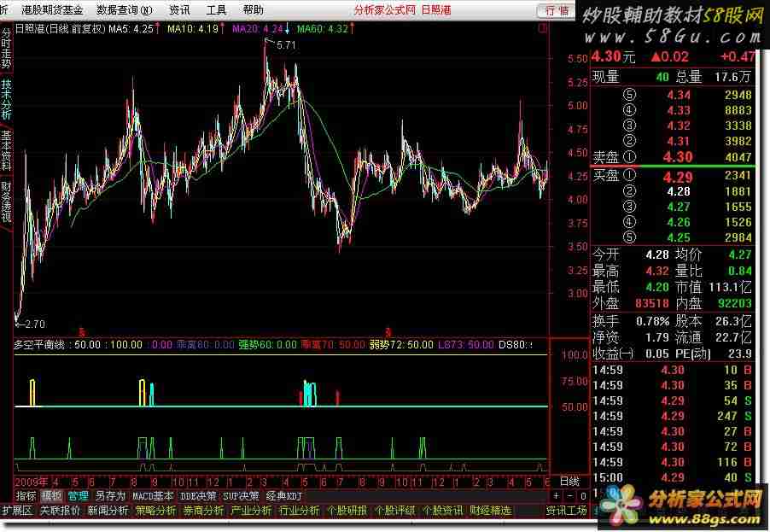Screen dimensions: 770x532
Task: Open the 个股研报 tab
Action: [347, 511]
